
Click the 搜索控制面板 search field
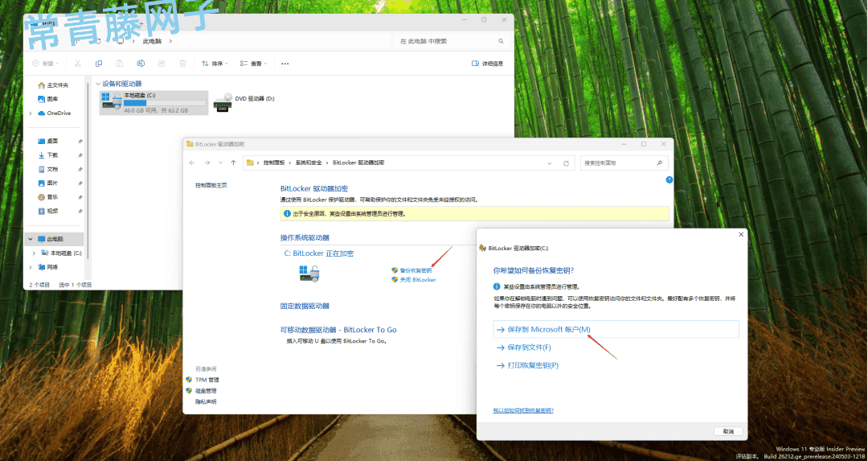624,163
